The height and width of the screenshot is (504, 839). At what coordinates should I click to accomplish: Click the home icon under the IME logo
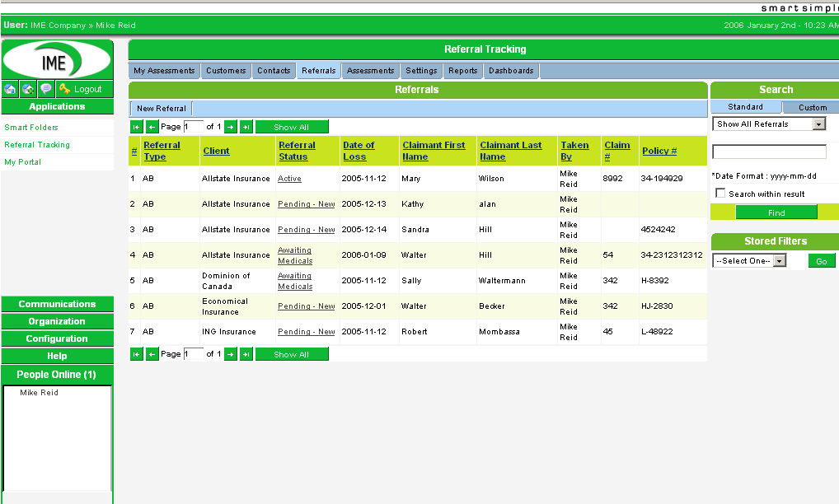(10, 89)
